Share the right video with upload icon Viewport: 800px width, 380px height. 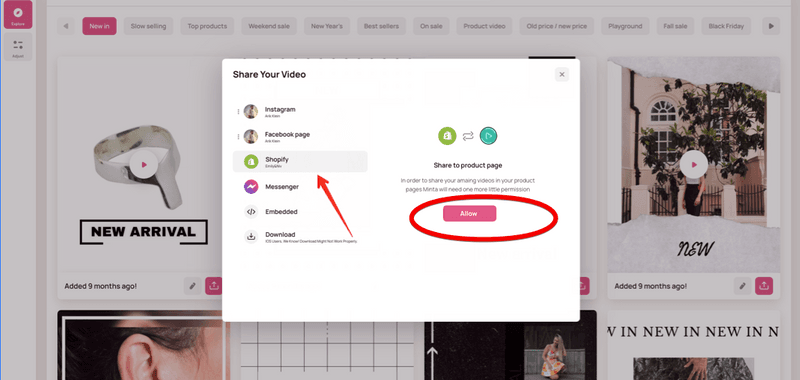pos(764,286)
